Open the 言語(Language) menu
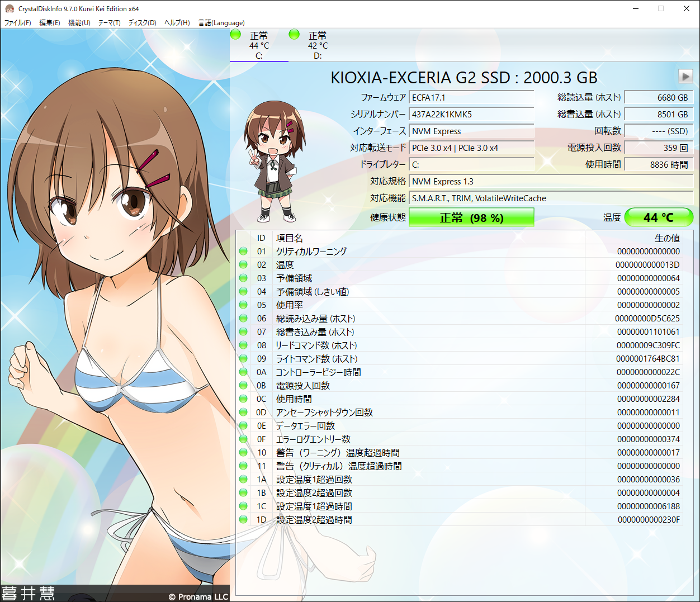The image size is (700, 602). (x=221, y=23)
